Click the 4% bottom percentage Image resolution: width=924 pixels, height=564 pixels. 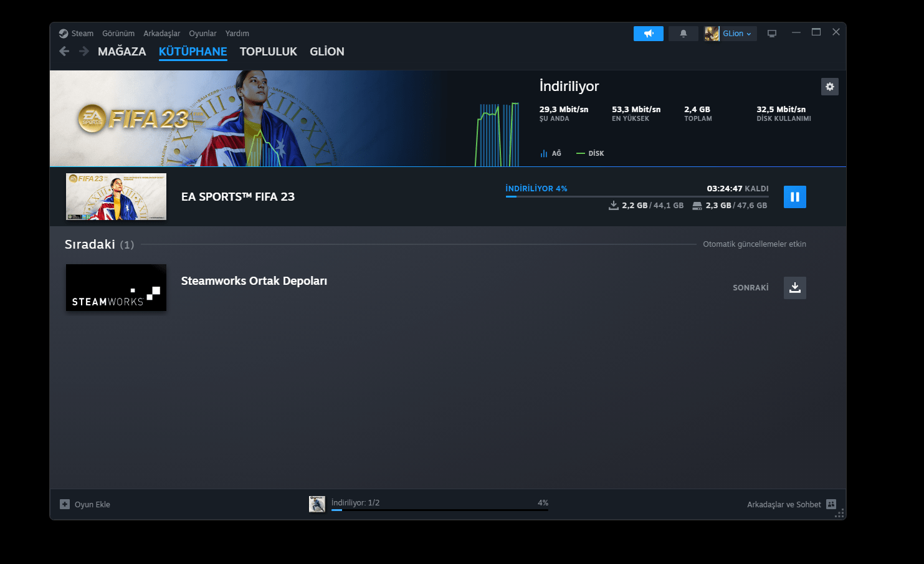[543, 503]
